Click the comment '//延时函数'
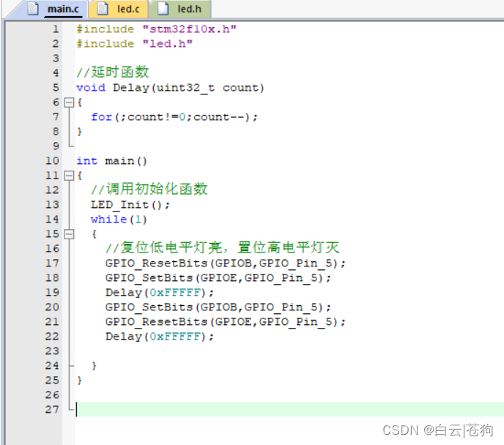The height and width of the screenshot is (445, 504). [113, 72]
